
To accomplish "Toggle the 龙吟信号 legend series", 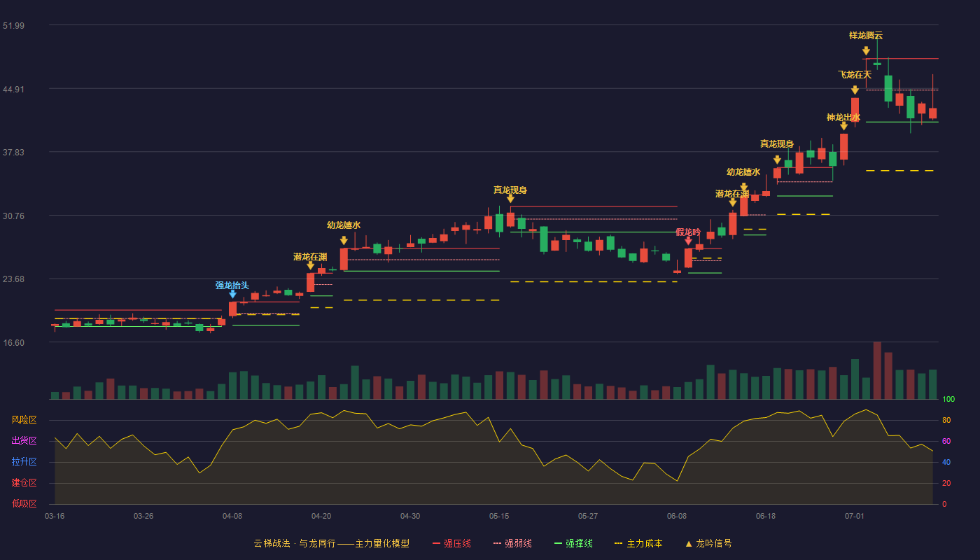I will pos(708,543).
